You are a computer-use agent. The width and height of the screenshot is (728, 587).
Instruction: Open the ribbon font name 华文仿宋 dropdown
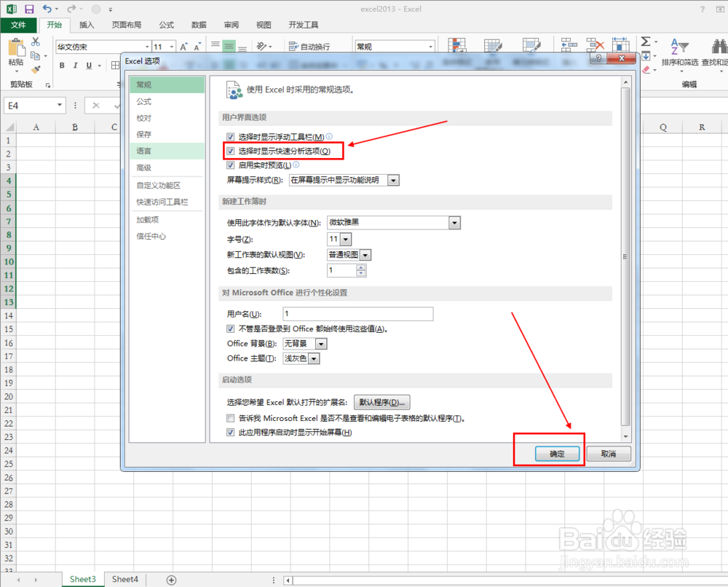[147, 47]
